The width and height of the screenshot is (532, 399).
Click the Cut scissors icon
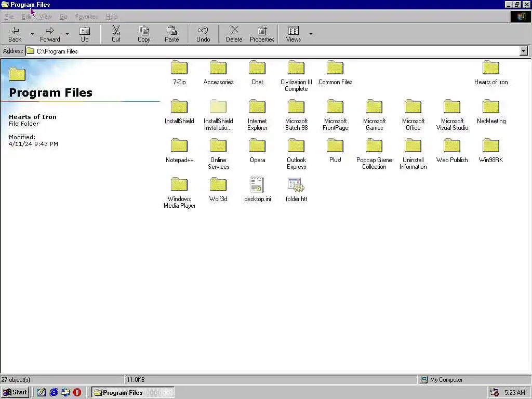pos(116,31)
